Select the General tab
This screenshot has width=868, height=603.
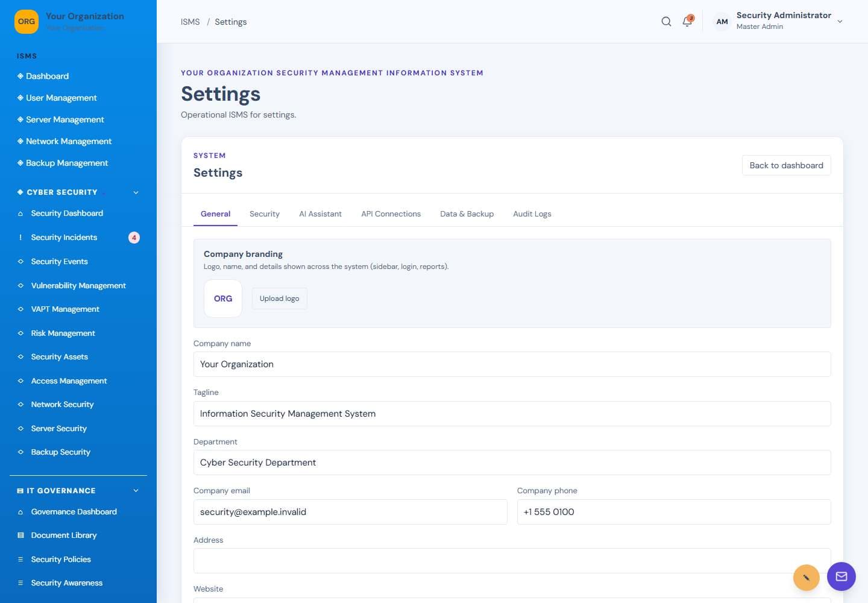(215, 214)
